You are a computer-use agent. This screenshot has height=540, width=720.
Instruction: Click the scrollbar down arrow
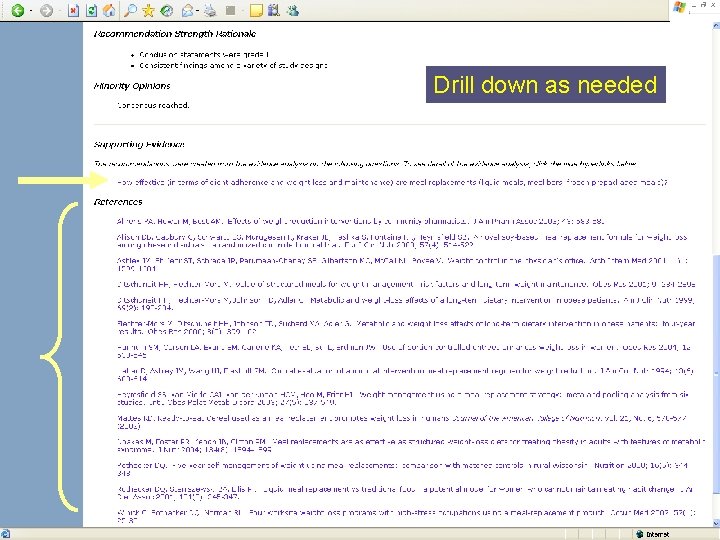715,523
